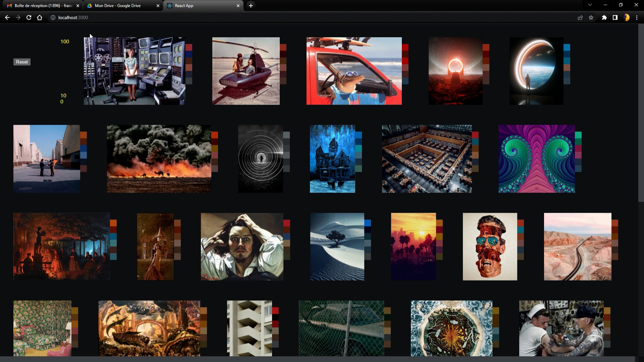Click the browser home icon
The height and width of the screenshot is (362, 644).
click(x=40, y=17)
